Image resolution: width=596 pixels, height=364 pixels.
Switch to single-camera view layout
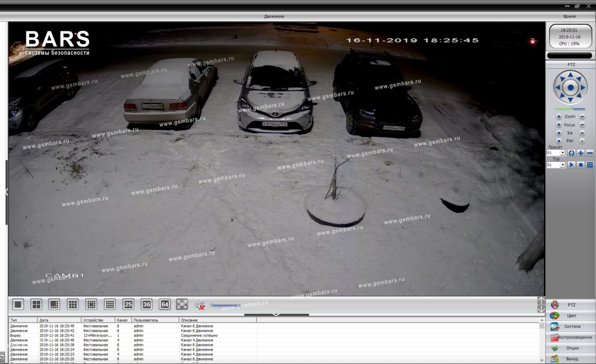pyautogui.click(x=18, y=304)
